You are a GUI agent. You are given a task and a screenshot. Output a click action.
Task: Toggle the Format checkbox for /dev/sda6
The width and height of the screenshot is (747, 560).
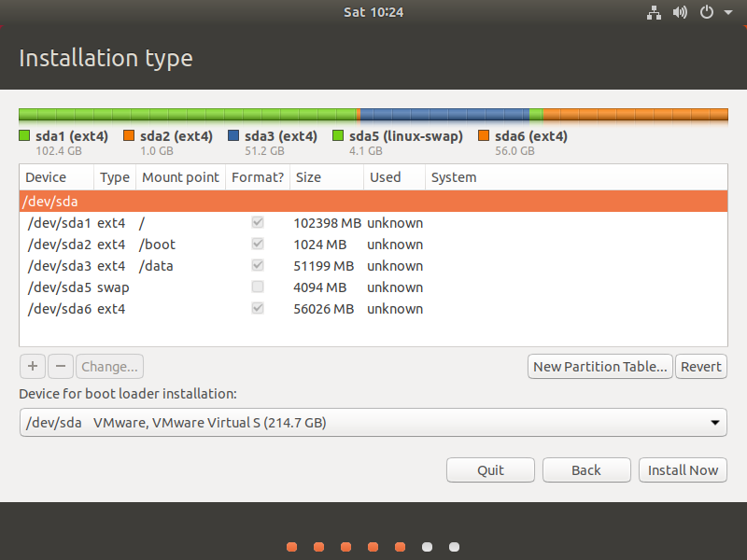[257, 308]
